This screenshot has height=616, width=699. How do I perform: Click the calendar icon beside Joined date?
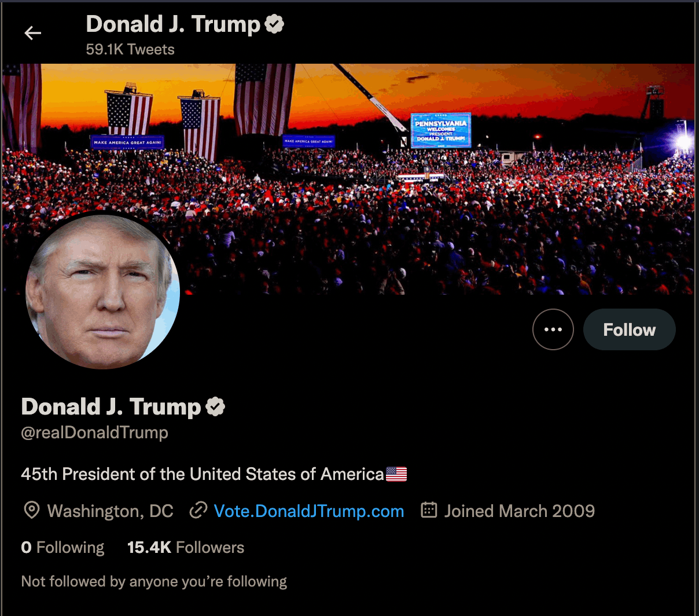pyautogui.click(x=429, y=510)
